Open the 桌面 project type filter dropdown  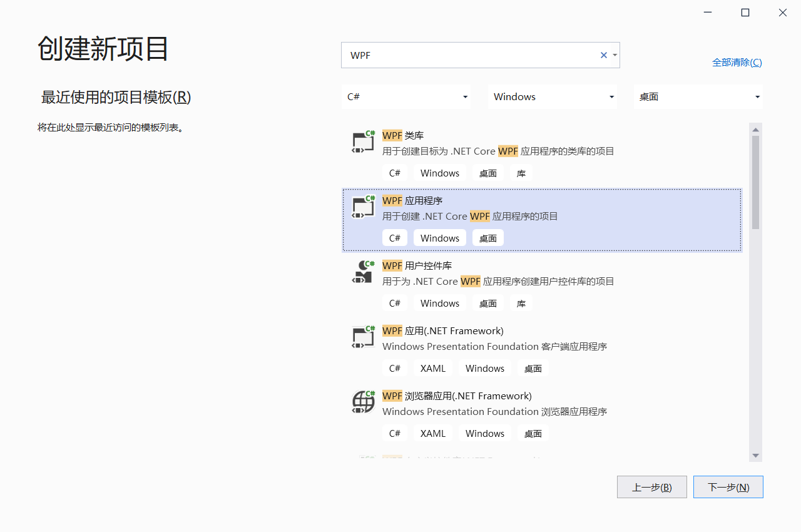coord(698,97)
